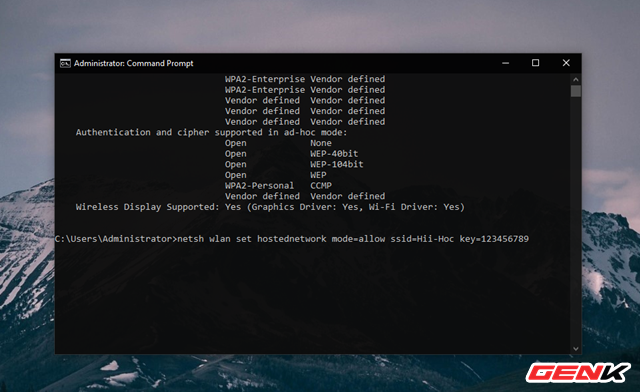
Task: Click the Open None row
Action: (x=278, y=143)
